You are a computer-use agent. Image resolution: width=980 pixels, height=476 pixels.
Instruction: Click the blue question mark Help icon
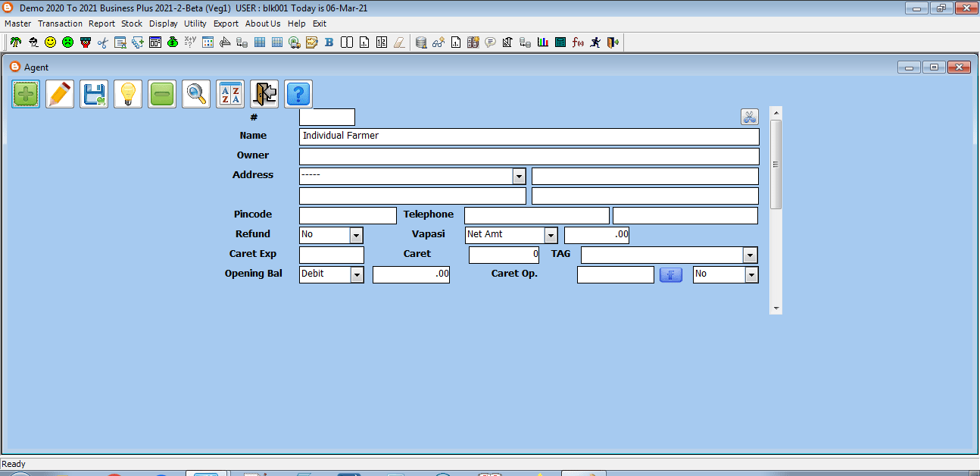(x=298, y=95)
